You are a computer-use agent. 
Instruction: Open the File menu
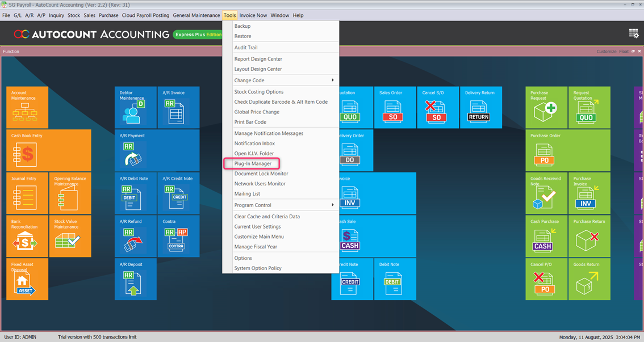[6, 15]
